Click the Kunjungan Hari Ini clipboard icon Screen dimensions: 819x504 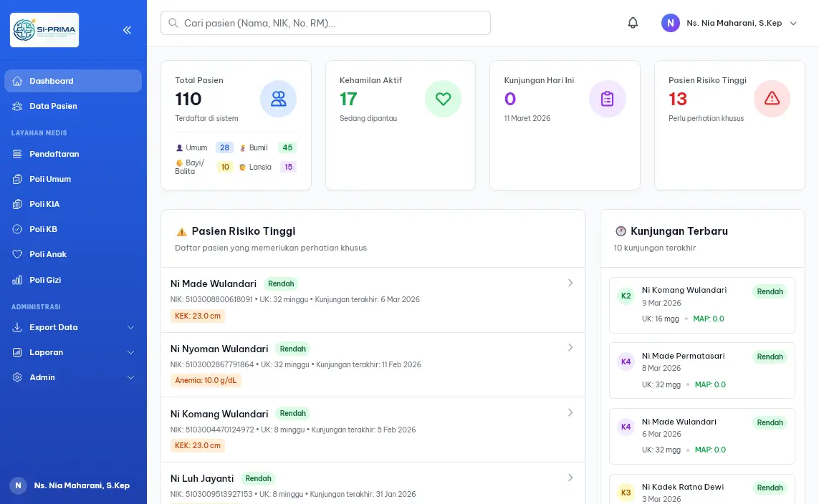(x=607, y=99)
